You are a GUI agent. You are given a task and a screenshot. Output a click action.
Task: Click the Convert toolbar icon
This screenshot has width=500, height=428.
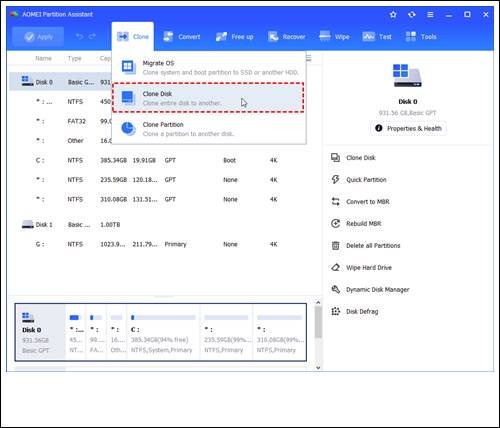(x=168, y=36)
